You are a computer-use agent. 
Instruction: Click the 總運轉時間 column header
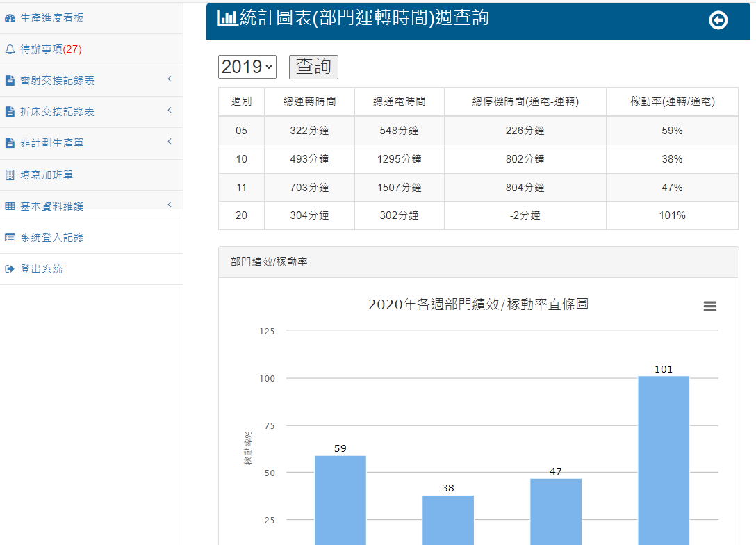(x=309, y=101)
